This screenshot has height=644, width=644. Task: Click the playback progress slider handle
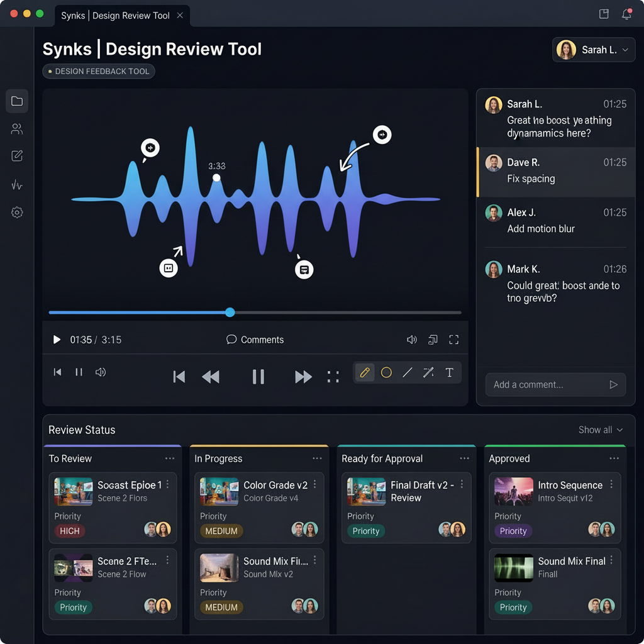(x=230, y=312)
